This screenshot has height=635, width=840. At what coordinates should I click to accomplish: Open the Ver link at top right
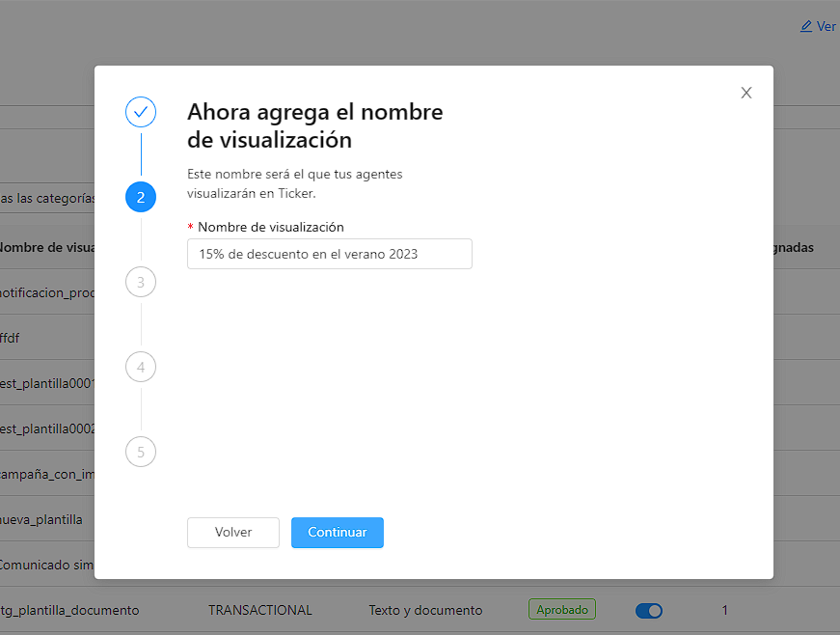(825, 25)
